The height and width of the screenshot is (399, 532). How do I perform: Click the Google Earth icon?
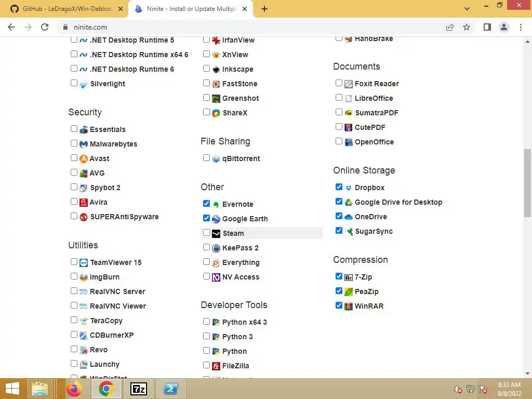(x=216, y=219)
